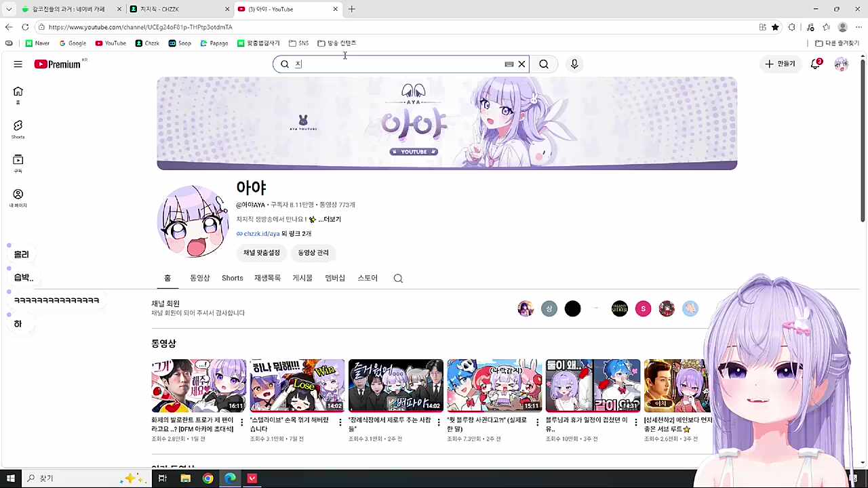Open options menu for '장례식장에서 제로투' video
868x488 pixels.
pyautogui.click(x=439, y=422)
